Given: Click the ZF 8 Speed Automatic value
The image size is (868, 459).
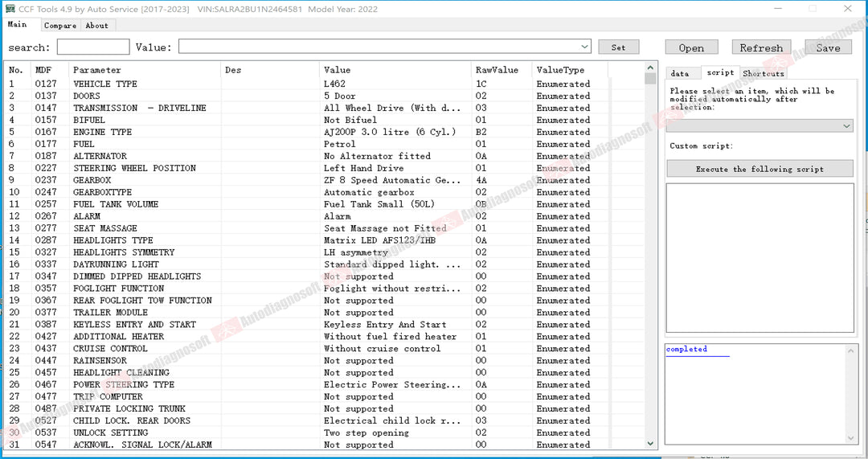Looking at the screenshot, I should click(392, 180).
